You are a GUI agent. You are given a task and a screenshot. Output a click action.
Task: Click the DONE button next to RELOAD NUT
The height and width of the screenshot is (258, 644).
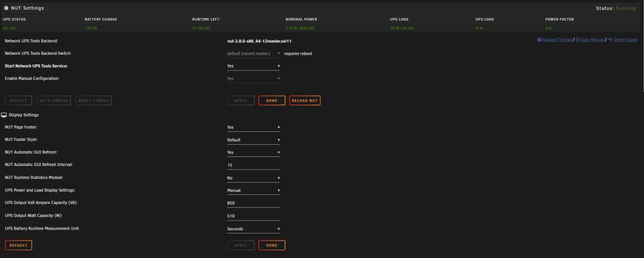click(x=272, y=100)
